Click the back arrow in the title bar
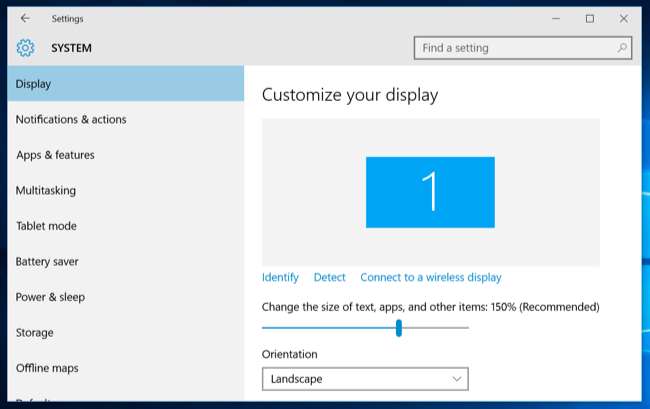 (x=25, y=18)
